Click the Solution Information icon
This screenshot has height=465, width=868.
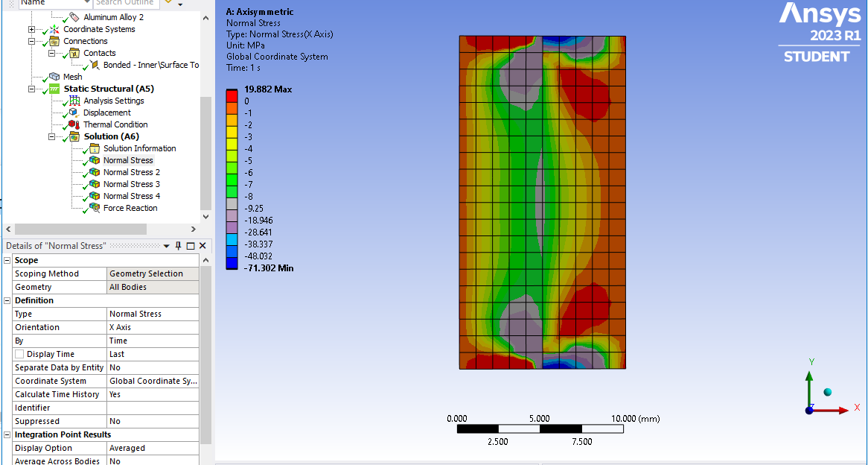coord(94,148)
